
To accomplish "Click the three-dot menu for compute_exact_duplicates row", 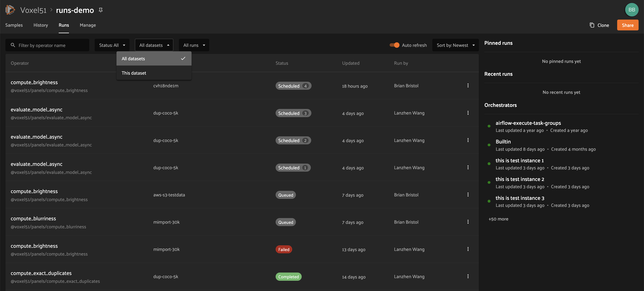I will tap(468, 276).
